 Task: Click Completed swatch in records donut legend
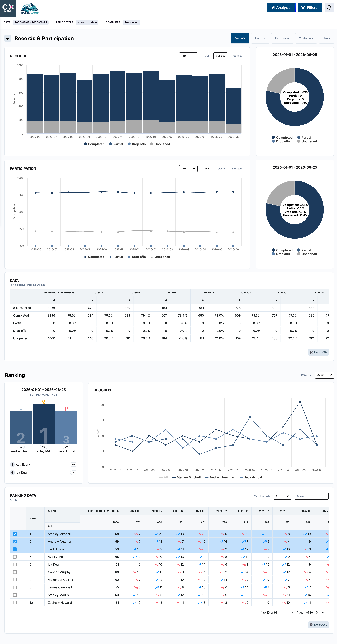point(273,137)
